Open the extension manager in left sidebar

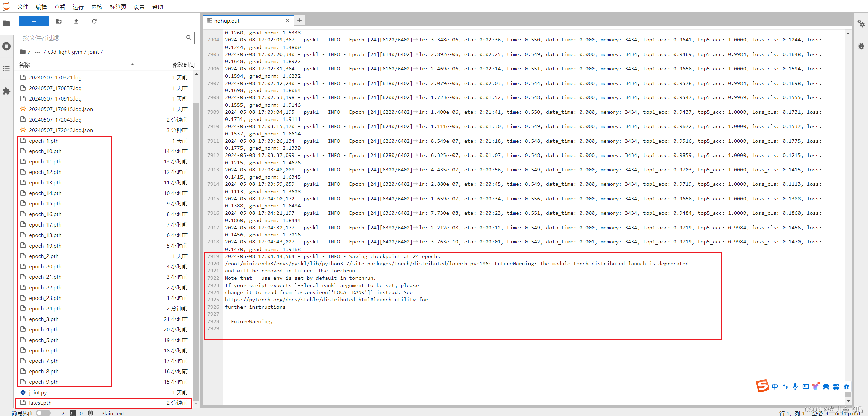click(x=6, y=91)
